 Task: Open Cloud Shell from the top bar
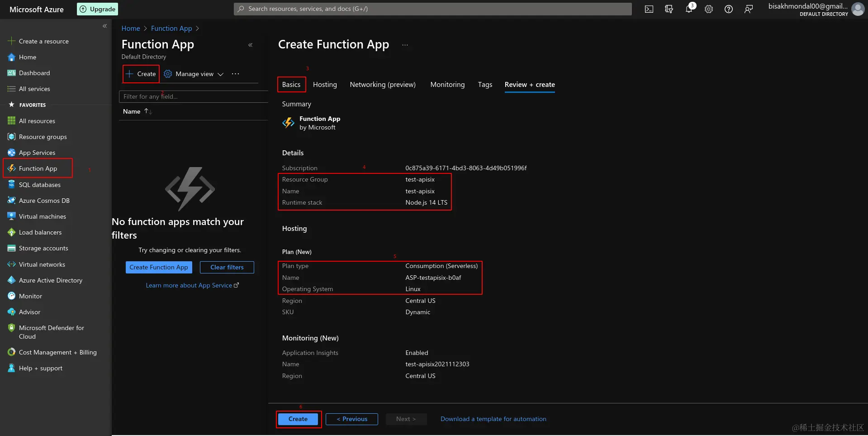point(649,9)
